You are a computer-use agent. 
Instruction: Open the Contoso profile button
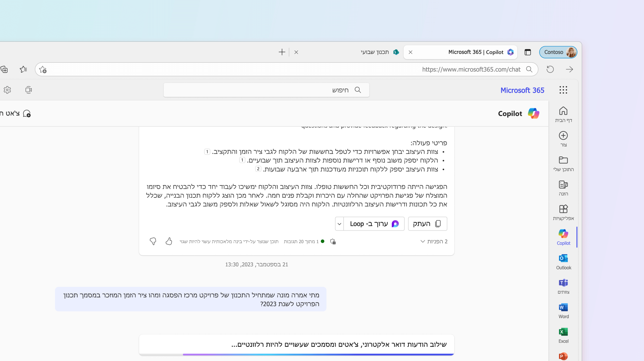558,52
